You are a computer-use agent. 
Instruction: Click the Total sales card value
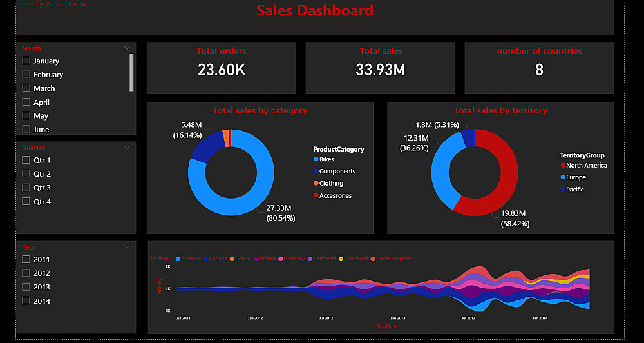pos(381,70)
